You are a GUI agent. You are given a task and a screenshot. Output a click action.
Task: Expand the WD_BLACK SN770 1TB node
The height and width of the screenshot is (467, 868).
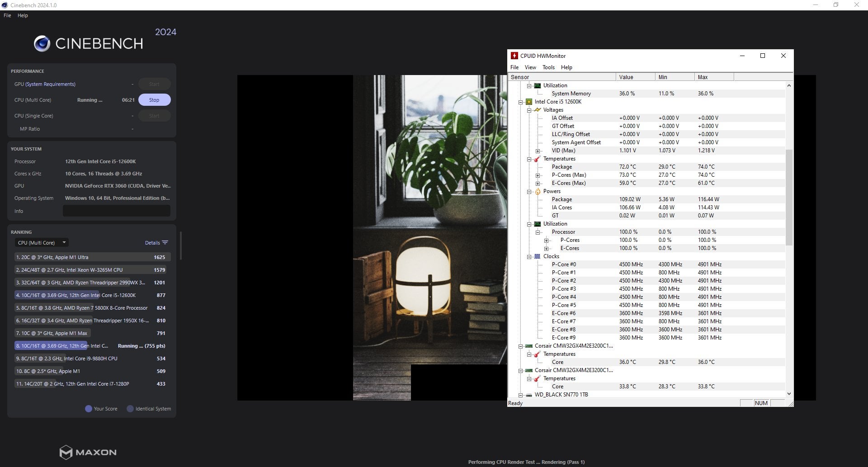(520, 395)
